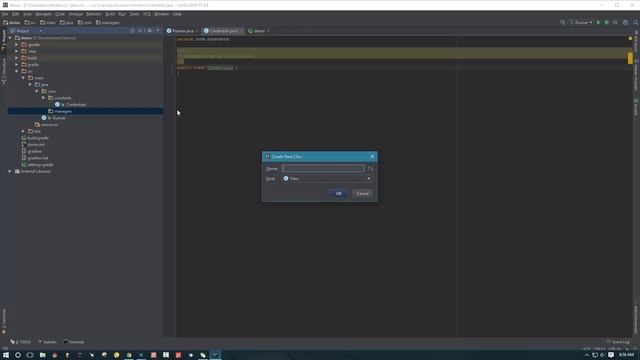The width and height of the screenshot is (640, 360).
Task: Click the yellow warning marker in editor stripe
Action: 630,58
